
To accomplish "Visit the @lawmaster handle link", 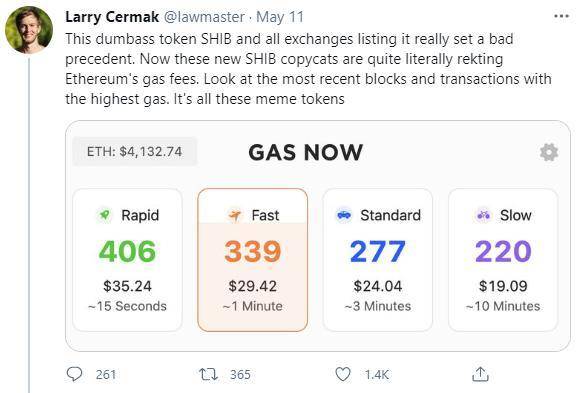I will coord(204,17).
